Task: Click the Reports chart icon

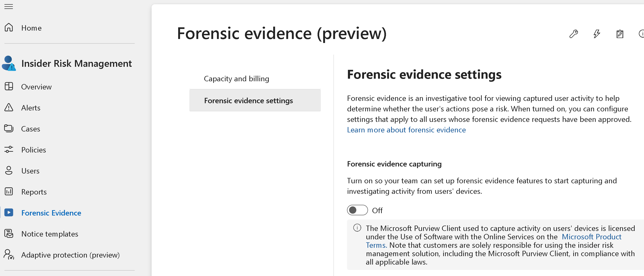Action: click(x=9, y=191)
